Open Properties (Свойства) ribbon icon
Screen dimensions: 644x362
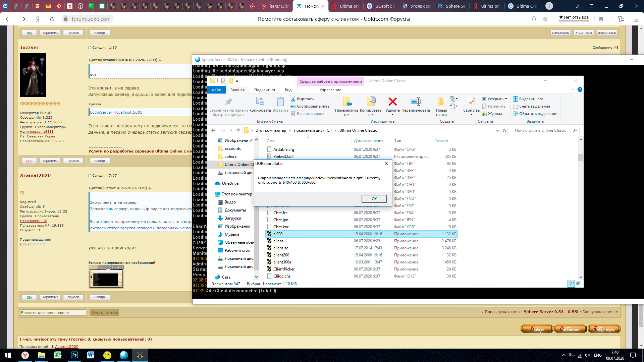pos(471,102)
